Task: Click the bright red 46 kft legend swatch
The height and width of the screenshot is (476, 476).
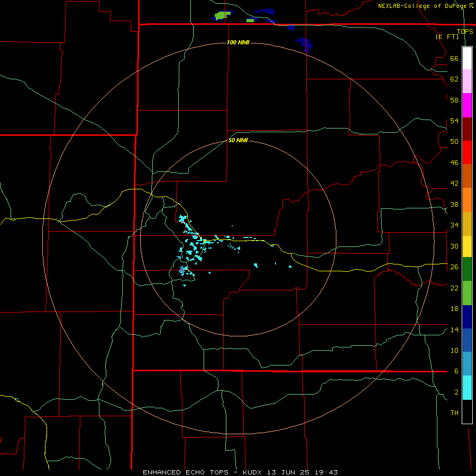Action: [x=467, y=152]
